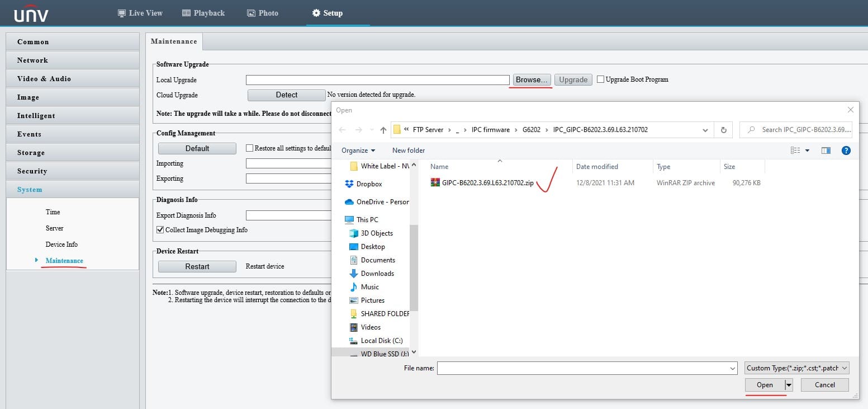This screenshot has height=409, width=868.
Task: Toggle the preview pane
Action: (826, 151)
